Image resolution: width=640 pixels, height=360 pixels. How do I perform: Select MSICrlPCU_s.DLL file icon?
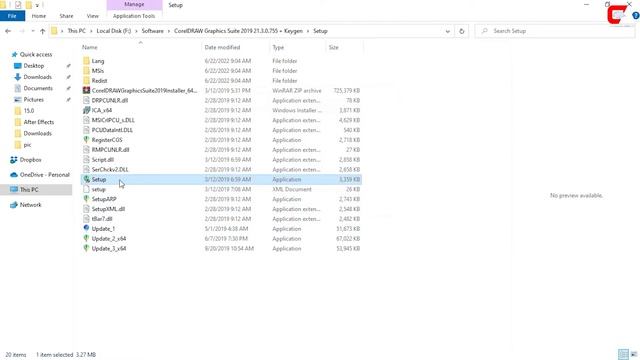tap(86, 120)
